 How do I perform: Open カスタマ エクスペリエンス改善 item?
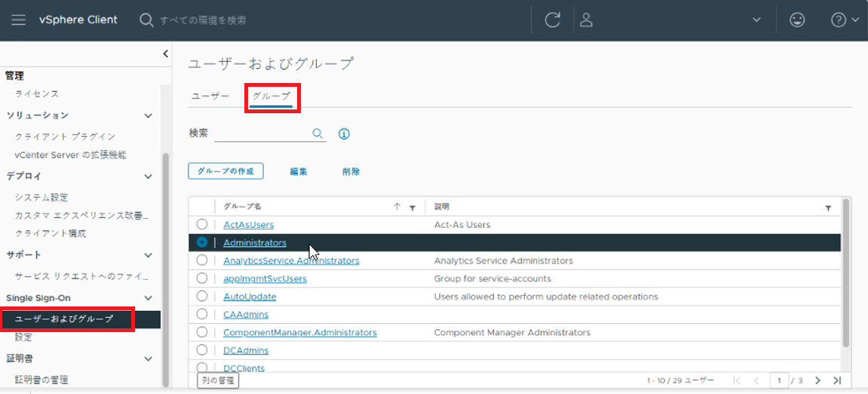[x=82, y=215]
